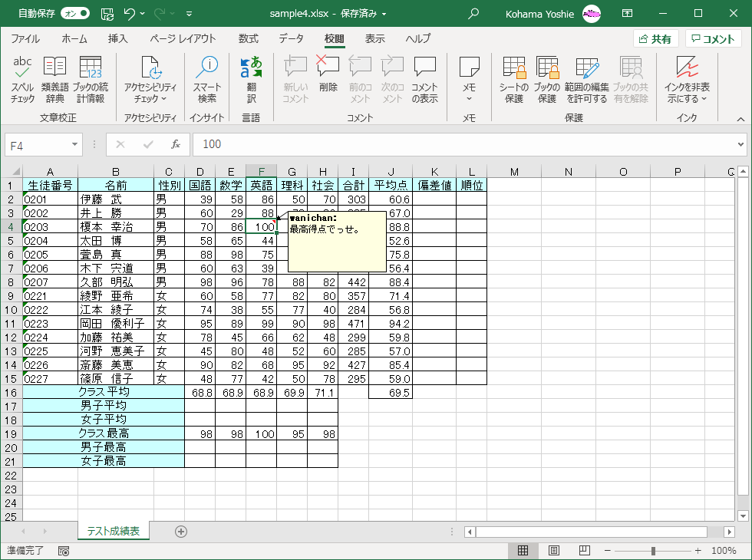Click the share (共有) button
Image resolution: width=752 pixels, height=560 pixels.
tap(656, 39)
